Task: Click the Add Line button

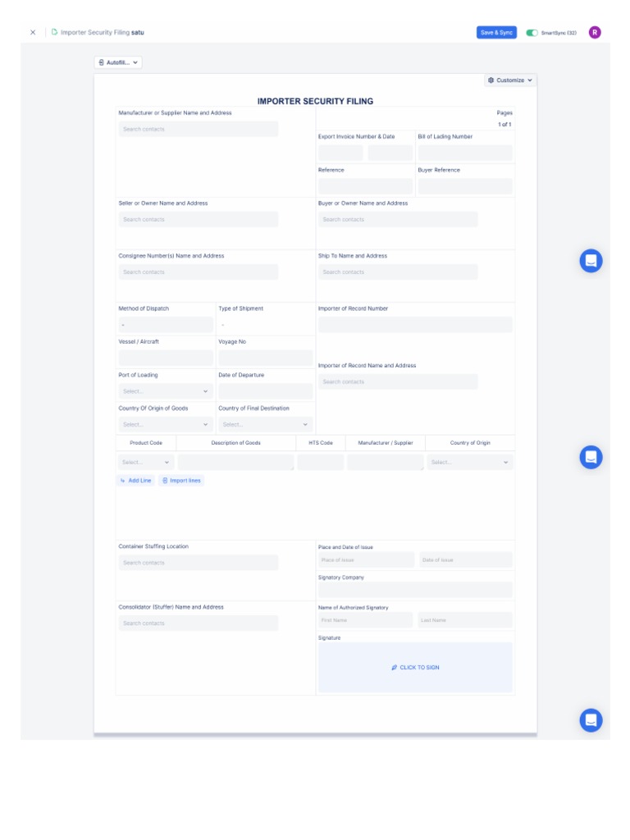Action: (136, 481)
